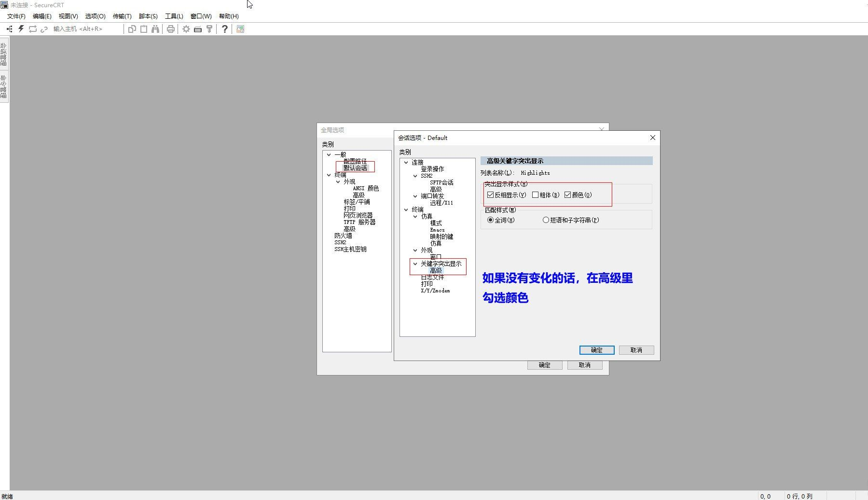Click the paste clipboard icon
868x500 pixels.
pos(144,29)
